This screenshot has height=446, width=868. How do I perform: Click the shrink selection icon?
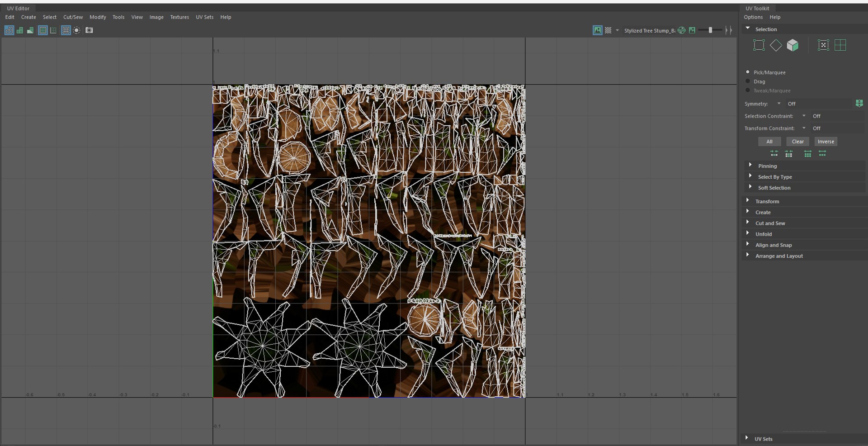point(774,154)
